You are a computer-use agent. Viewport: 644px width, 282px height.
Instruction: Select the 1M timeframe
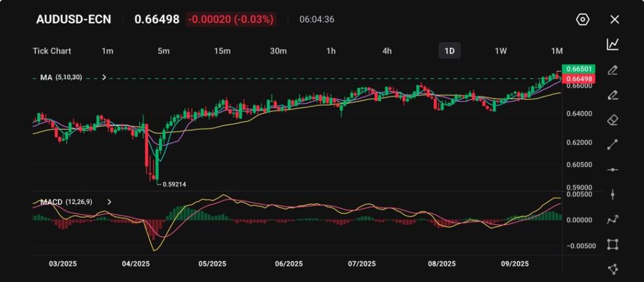pyautogui.click(x=557, y=51)
